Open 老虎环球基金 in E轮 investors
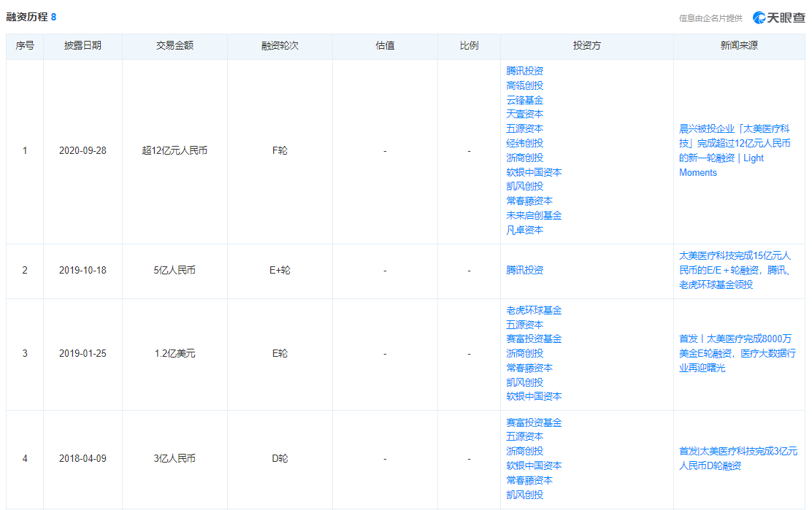Screen dimensions: 812x510 click(x=534, y=310)
